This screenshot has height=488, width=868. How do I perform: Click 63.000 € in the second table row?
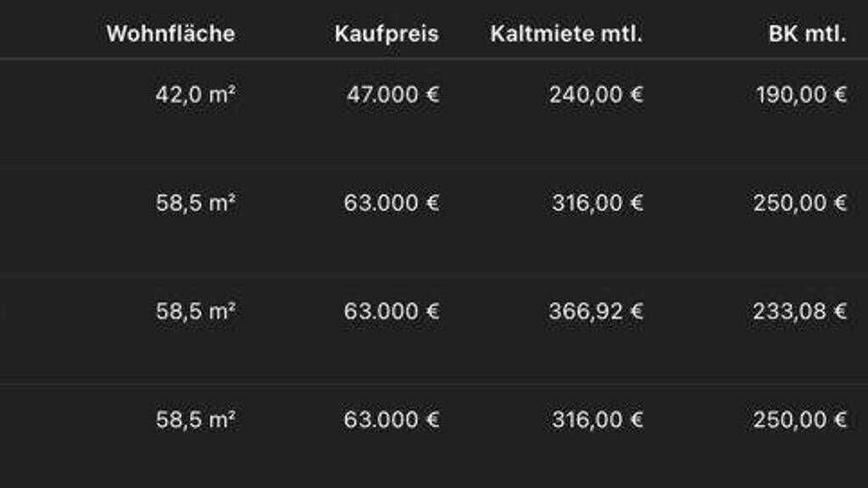pos(392,202)
